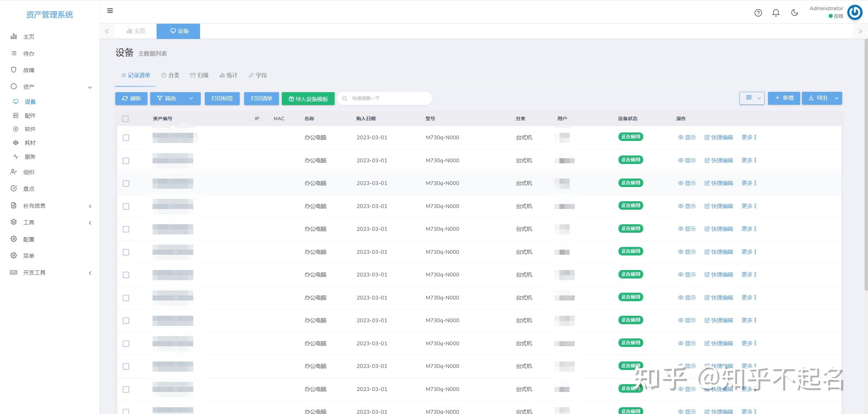The width and height of the screenshot is (868, 414).
Task: Check the third device row checkbox
Action: tap(126, 184)
